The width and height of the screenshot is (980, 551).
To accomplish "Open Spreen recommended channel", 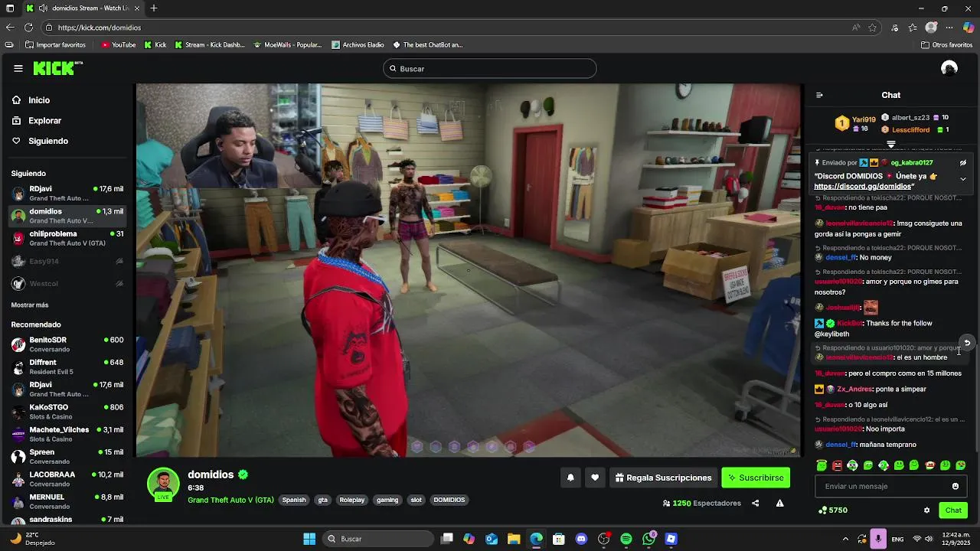I will click(x=67, y=457).
